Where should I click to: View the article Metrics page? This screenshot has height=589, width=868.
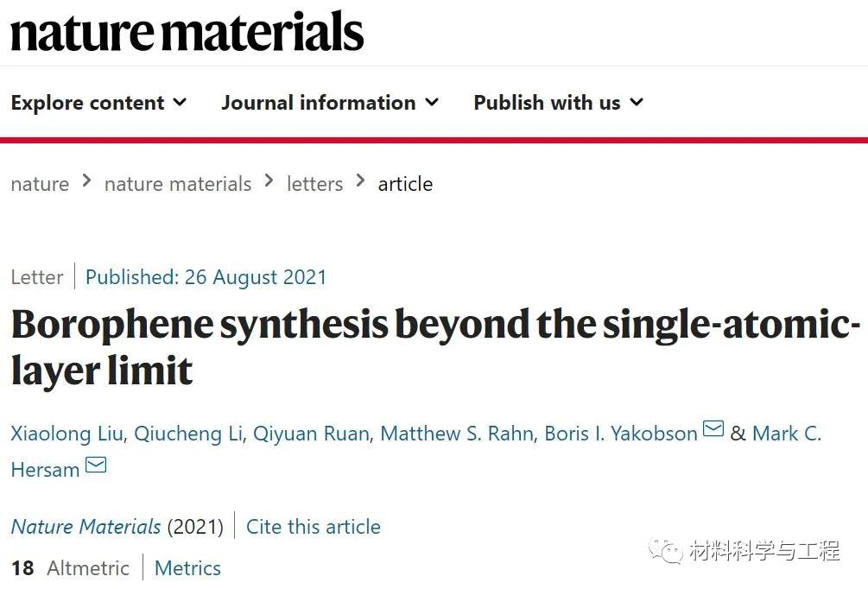click(x=187, y=568)
